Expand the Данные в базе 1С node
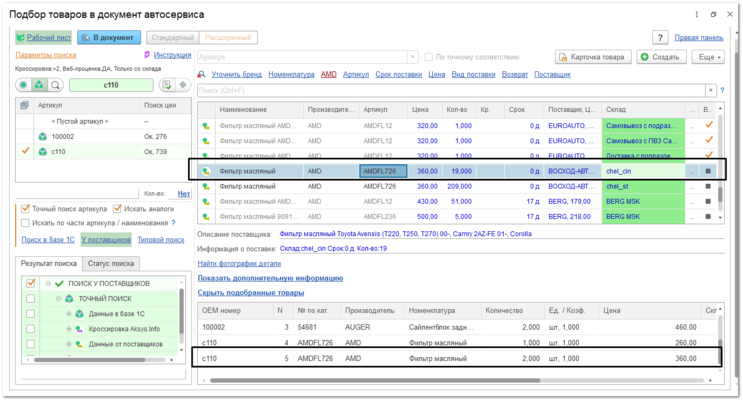743x401 pixels. [69, 314]
